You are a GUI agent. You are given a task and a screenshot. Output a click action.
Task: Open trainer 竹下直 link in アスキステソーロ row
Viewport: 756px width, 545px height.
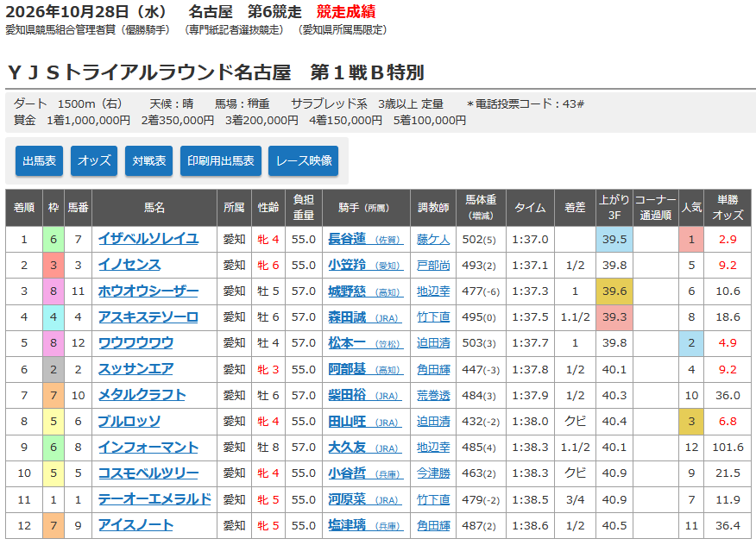[433, 317]
